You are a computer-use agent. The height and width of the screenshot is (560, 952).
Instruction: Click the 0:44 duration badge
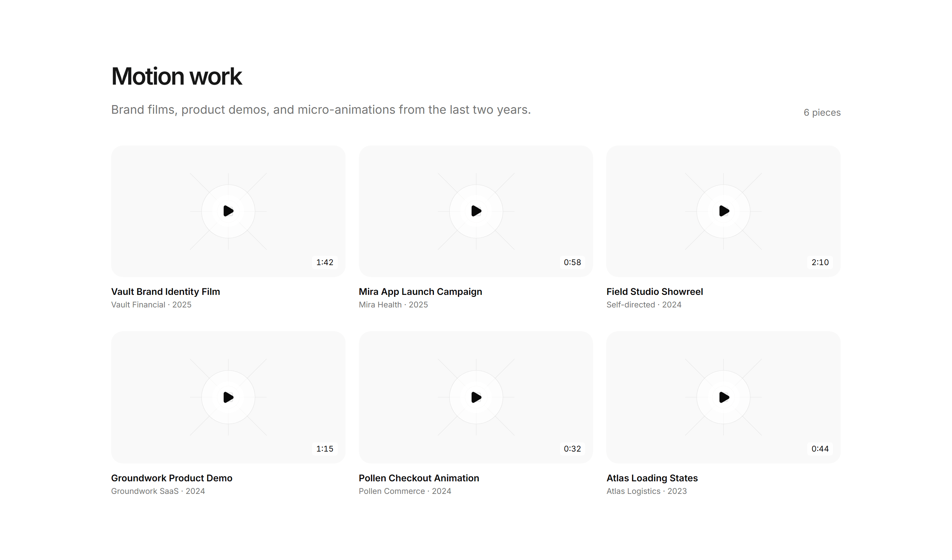(820, 449)
